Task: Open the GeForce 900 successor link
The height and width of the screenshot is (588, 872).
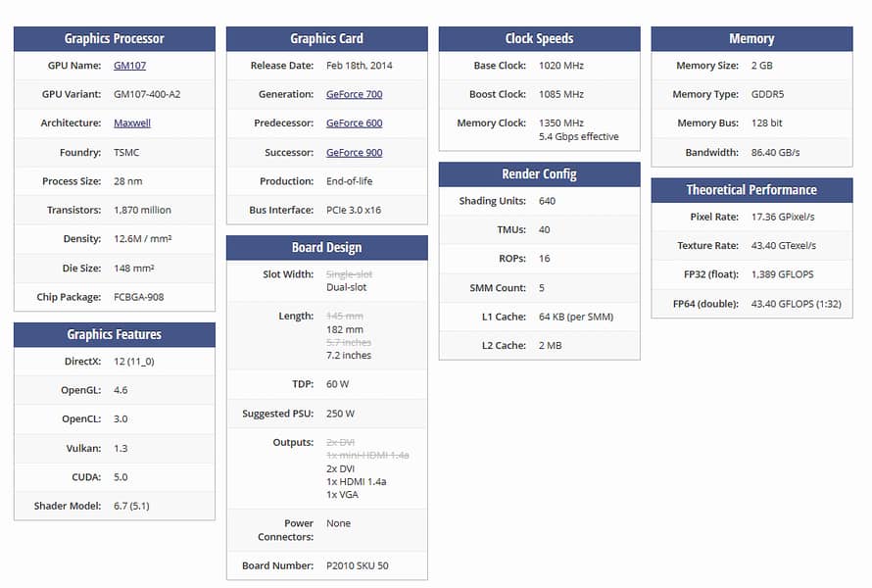Action: click(354, 152)
